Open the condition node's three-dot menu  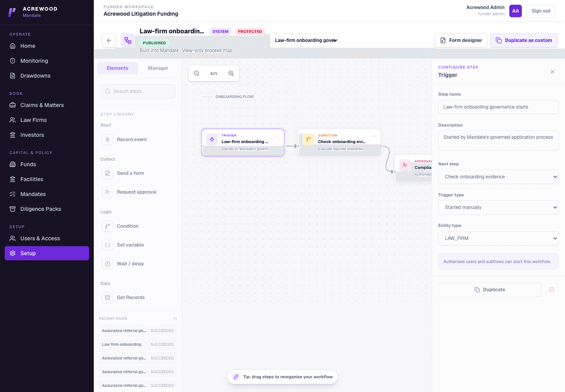pyautogui.click(x=374, y=136)
